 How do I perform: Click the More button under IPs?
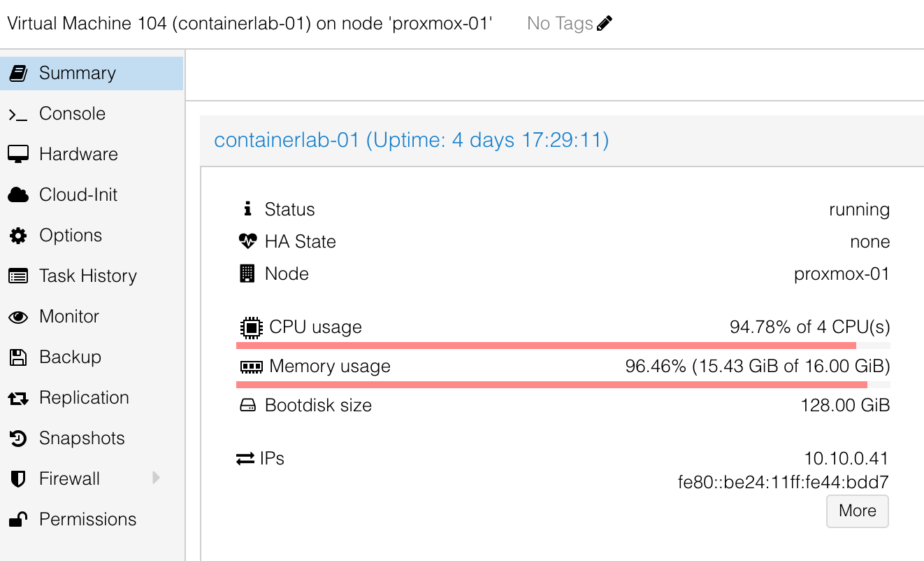click(857, 511)
